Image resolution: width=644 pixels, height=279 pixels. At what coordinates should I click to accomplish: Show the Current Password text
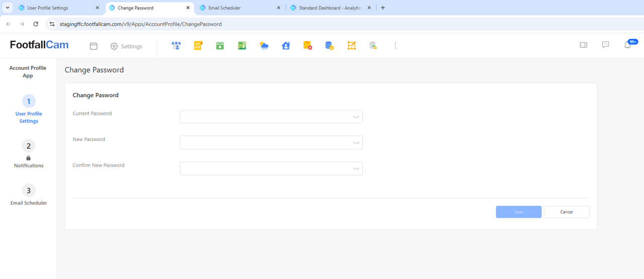tap(356, 117)
